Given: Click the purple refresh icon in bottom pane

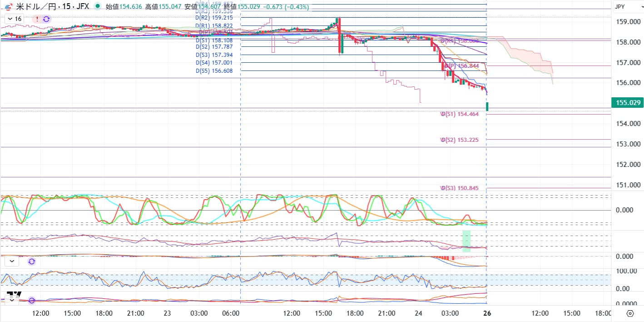Looking at the screenshot, I should tap(31, 301).
